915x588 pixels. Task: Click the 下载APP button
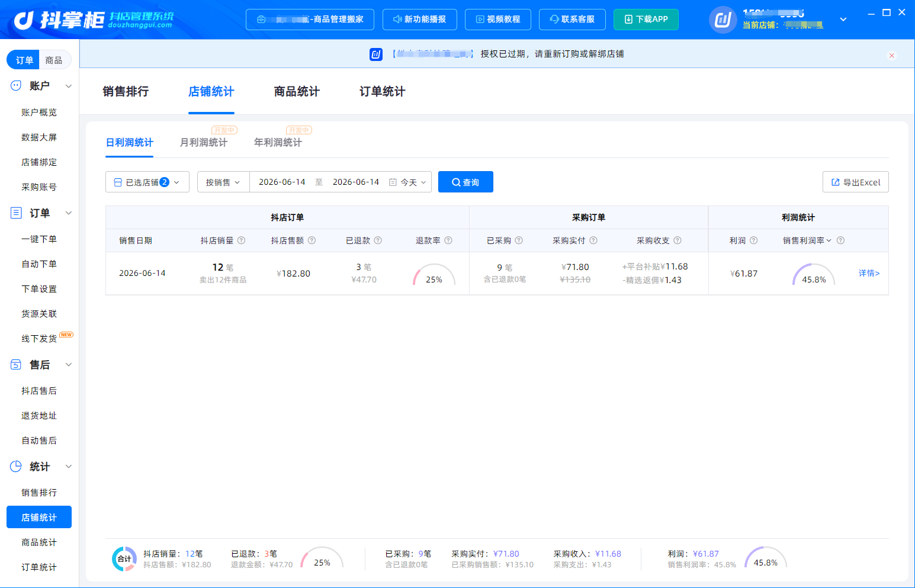click(646, 20)
